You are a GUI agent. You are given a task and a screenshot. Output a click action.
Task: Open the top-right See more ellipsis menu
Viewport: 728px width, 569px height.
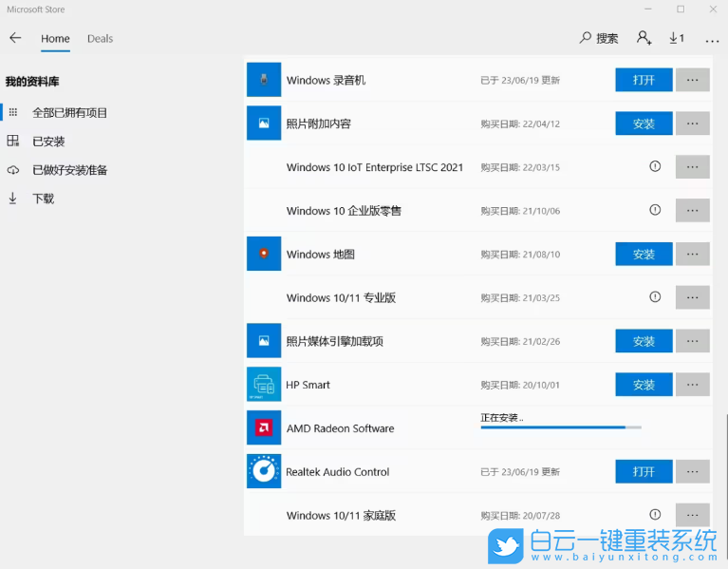[712, 41]
